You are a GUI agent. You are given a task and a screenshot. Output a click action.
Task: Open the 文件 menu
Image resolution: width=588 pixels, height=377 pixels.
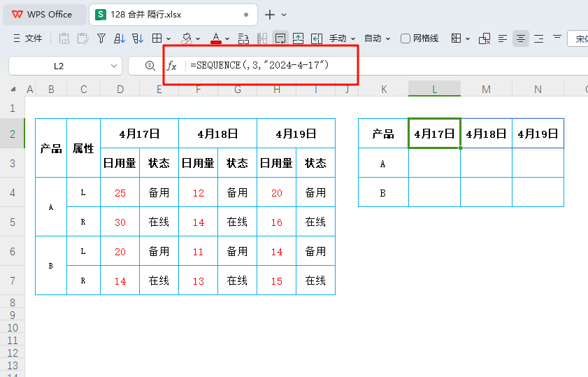click(x=28, y=38)
